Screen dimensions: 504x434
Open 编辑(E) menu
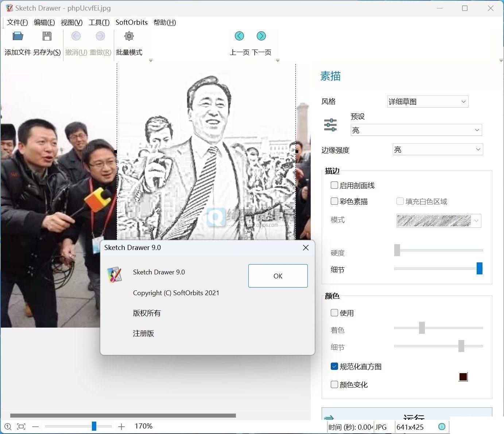point(44,22)
